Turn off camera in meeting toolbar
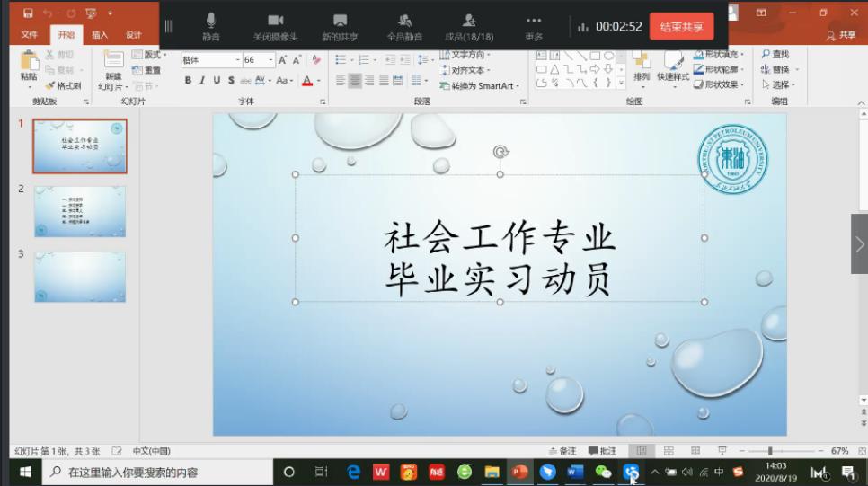This screenshot has width=868, height=486. (275, 25)
